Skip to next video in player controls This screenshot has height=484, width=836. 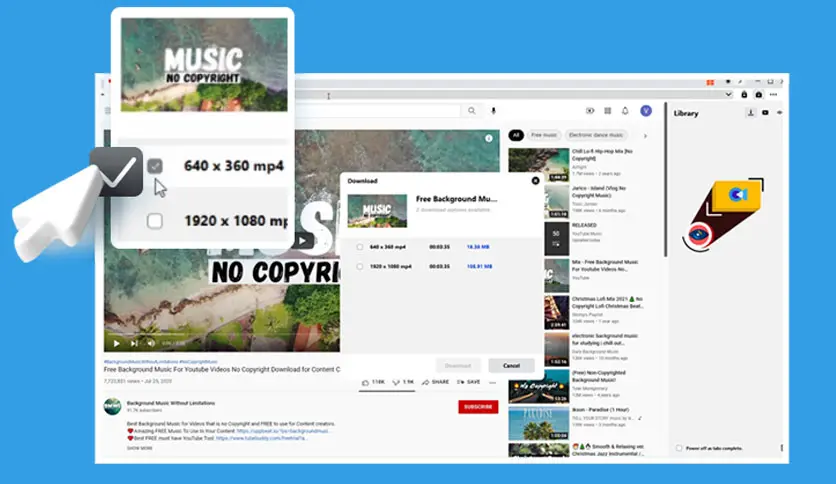pyautogui.click(x=134, y=343)
